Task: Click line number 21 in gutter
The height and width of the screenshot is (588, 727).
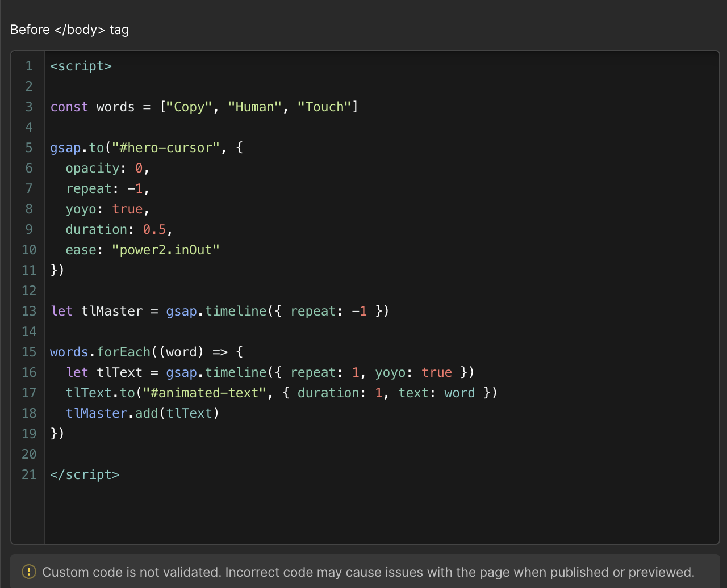Action: (29, 474)
